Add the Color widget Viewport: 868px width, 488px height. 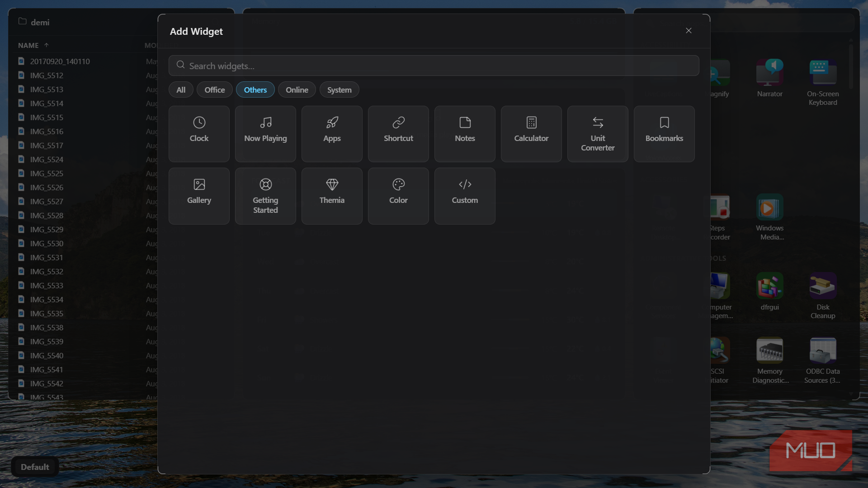[x=398, y=196]
